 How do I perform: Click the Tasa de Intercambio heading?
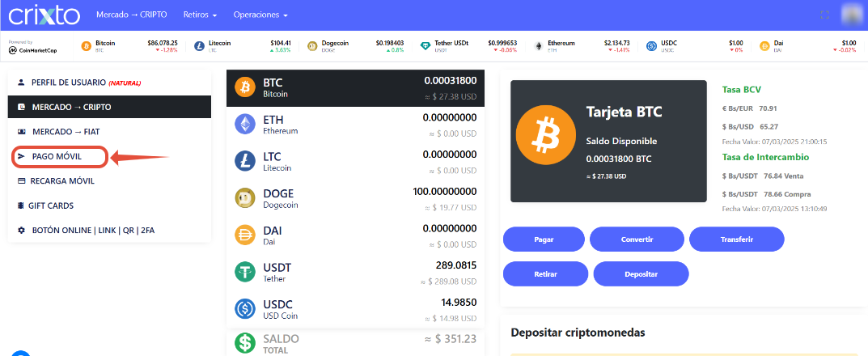pyautogui.click(x=765, y=157)
